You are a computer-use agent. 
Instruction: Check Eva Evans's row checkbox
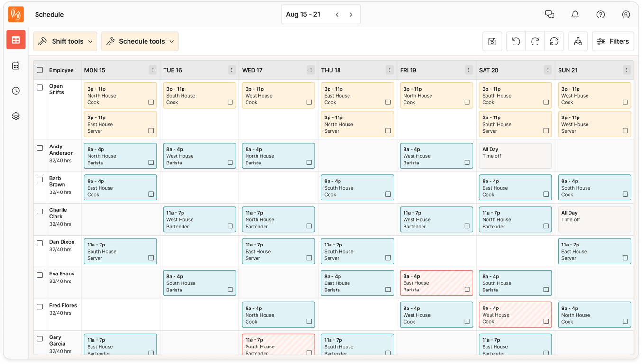[x=40, y=275]
